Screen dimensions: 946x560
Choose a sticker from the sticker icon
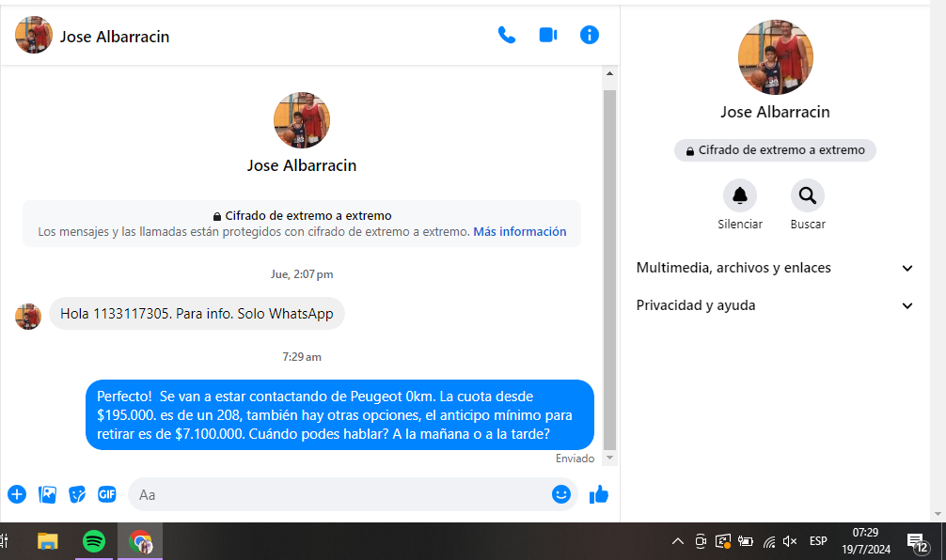[x=77, y=494]
